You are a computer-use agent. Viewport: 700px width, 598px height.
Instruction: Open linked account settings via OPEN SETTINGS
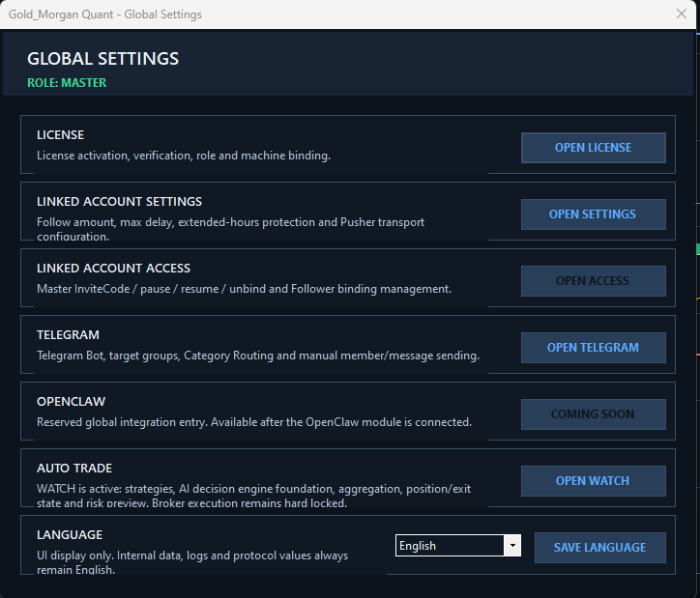[594, 214]
